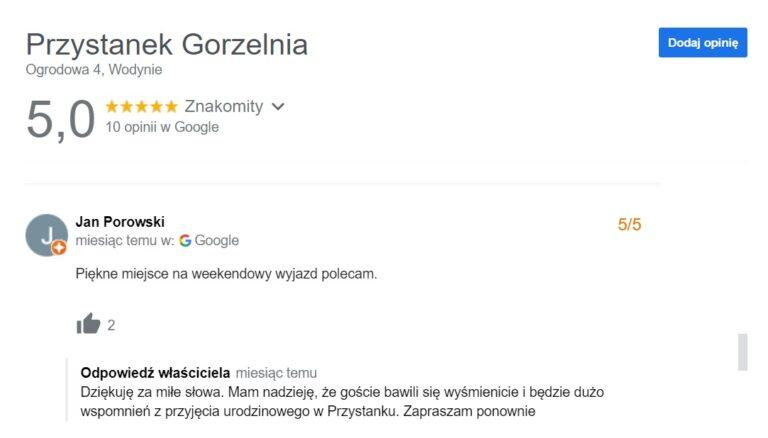This screenshot has height=438, width=768.
Task: Click the orange badge on reviewer avatar
Action: 59,248
